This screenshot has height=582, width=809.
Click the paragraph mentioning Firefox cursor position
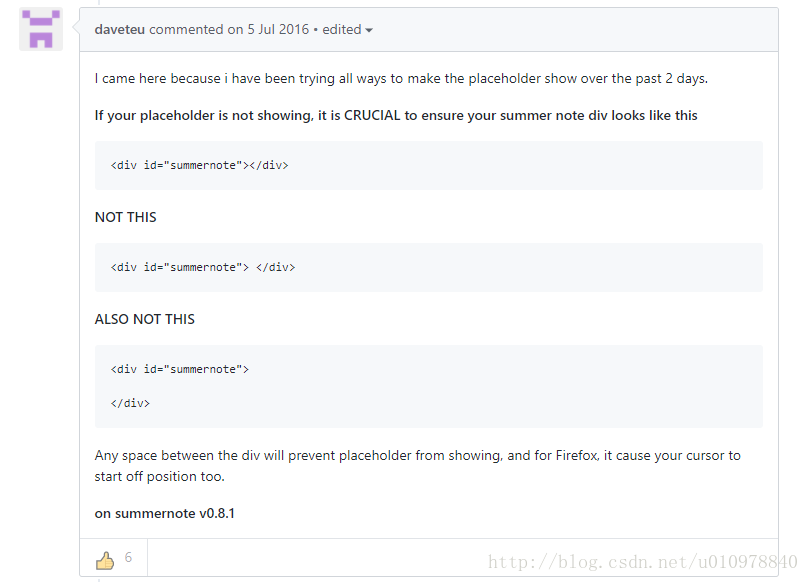[417, 466]
